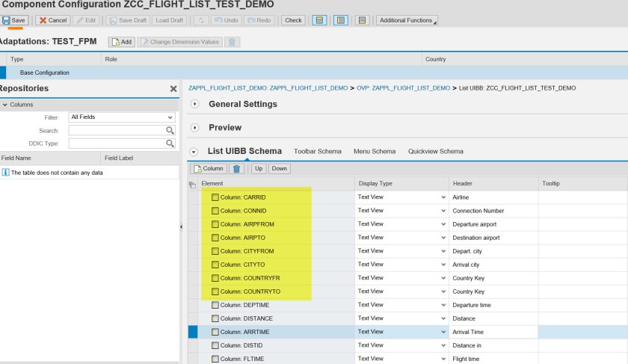628x364 pixels.
Task: Click the Save button
Action: 14,20
